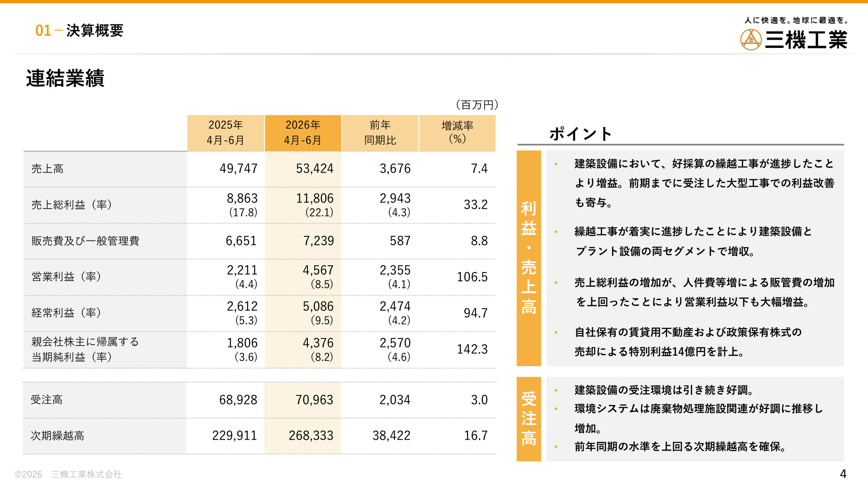Click the "三機工業" company name in the logo

point(806,40)
